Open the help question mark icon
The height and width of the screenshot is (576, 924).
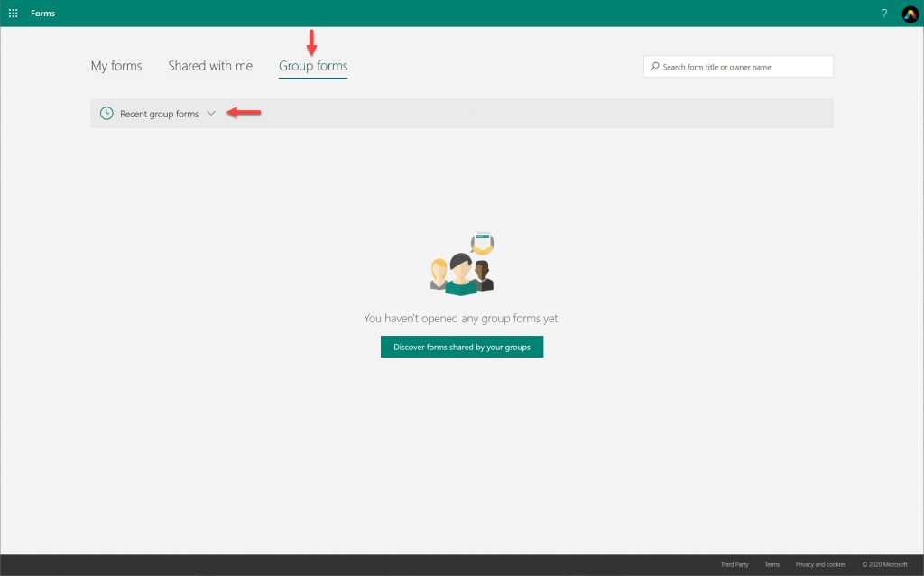[x=884, y=14]
